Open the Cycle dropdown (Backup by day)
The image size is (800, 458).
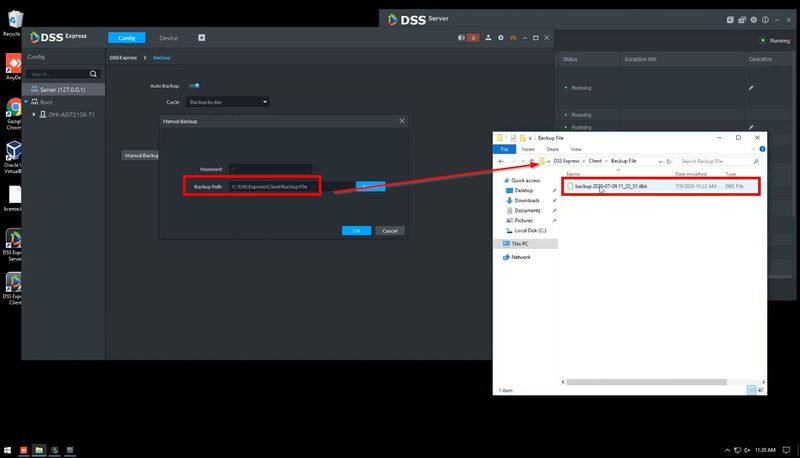pos(228,102)
